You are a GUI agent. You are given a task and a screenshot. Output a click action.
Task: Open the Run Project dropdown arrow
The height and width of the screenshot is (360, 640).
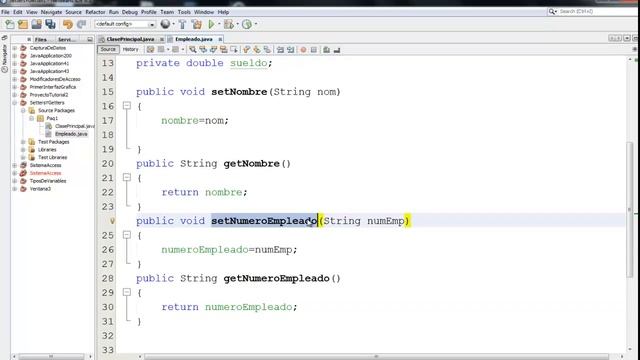point(219,24)
